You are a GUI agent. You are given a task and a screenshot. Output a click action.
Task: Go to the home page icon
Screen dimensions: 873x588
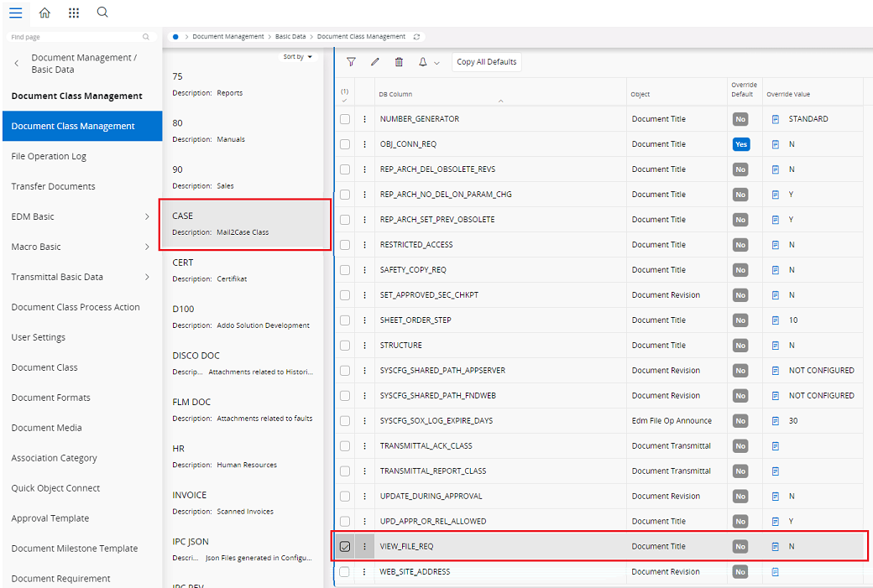[x=44, y=13]
